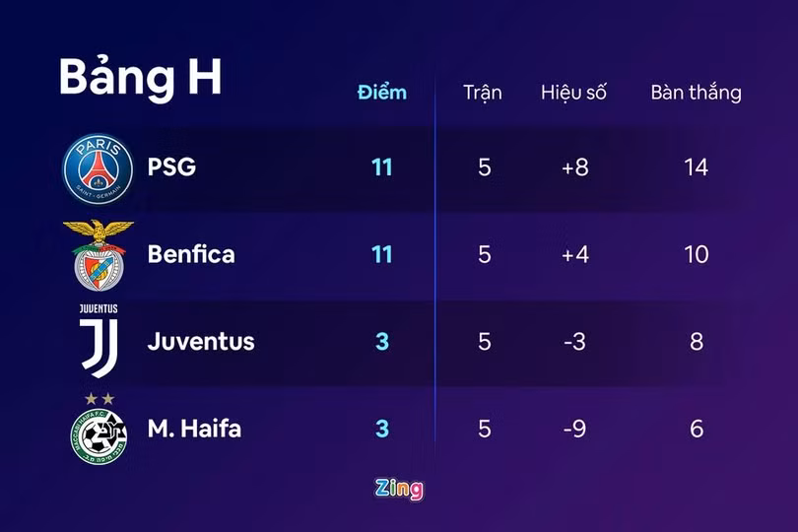Click the PSG club crest

[x=98, y=165]
